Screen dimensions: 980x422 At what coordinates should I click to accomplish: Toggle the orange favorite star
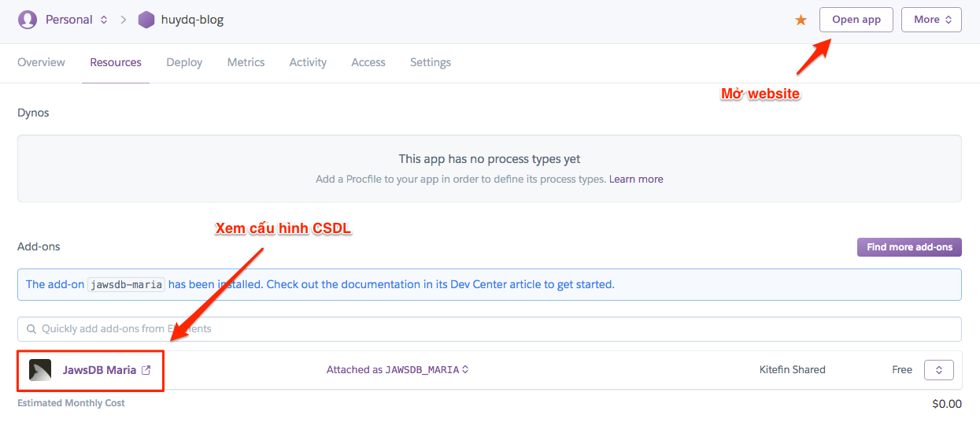tap(801, 20)
